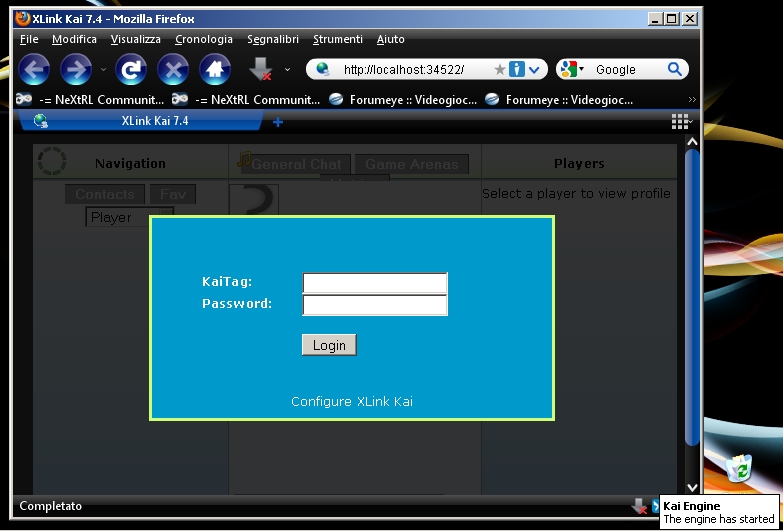Viewport: 783px width, 532px height.
Task: Click the blue info icon in address bar
Action: coord(517,69)
